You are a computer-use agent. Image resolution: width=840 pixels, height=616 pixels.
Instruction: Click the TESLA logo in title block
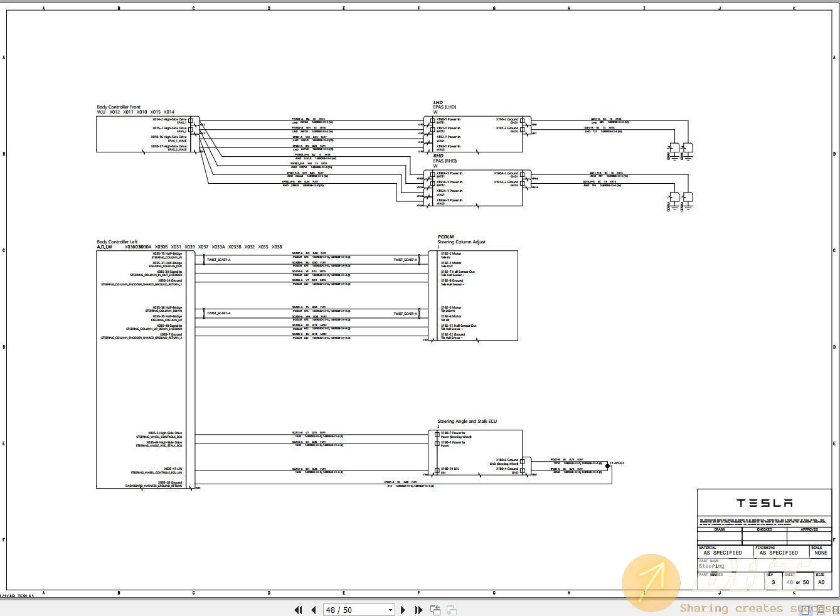pos(764,503)
